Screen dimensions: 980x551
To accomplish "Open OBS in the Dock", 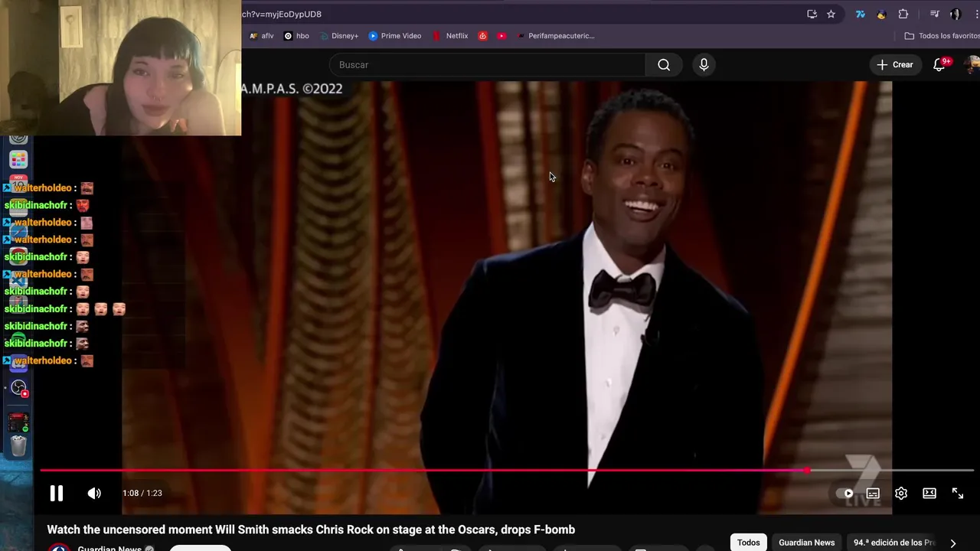I will [18, 388].
